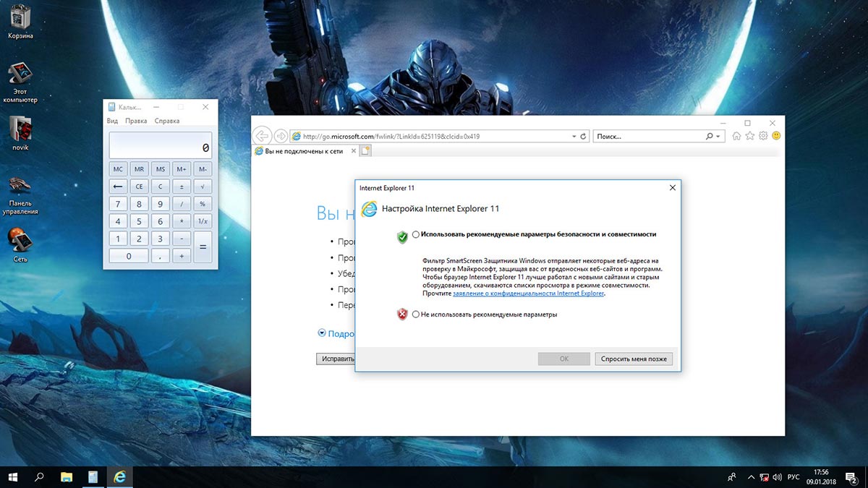Viewport: 868px width, 488px height.
Task: Select 'Не использовать рекомендуемые параметры' option
Action: click(415, 314)
